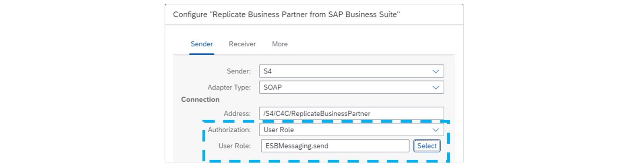Image resolution: width=644 pixels, height=167 pixels.
Task: Switch to the Sender tab
Action: point(202,44)
